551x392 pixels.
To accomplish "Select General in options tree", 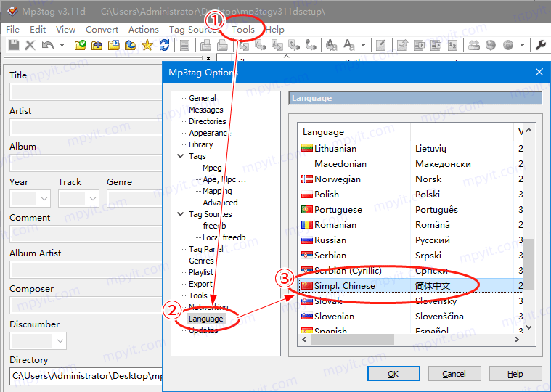I will (203, 98).
